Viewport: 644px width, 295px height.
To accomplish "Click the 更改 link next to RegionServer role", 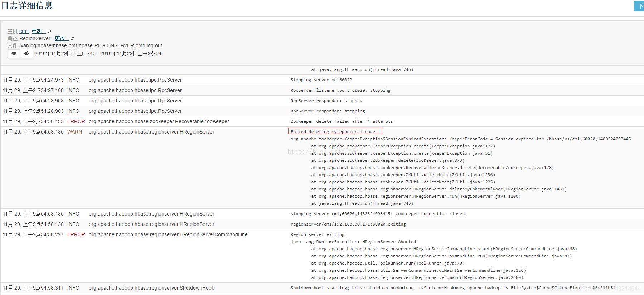I will tap(62, 39).
